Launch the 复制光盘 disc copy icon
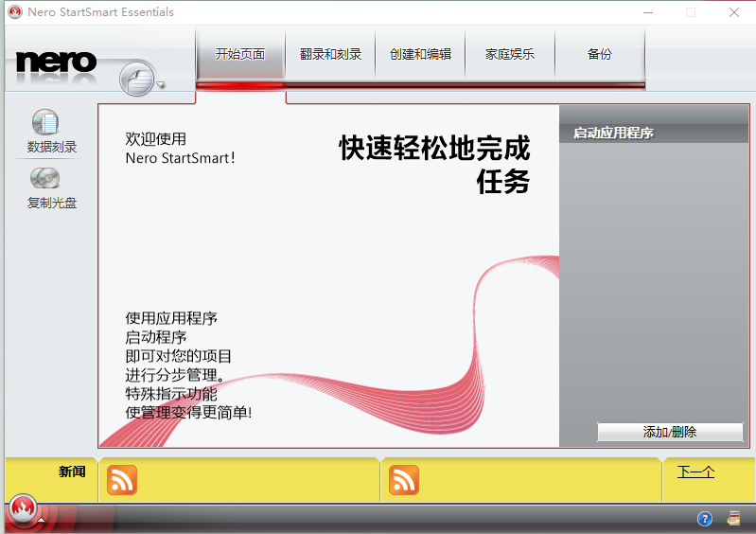756x534 pixels. click(x=45, y=179)
